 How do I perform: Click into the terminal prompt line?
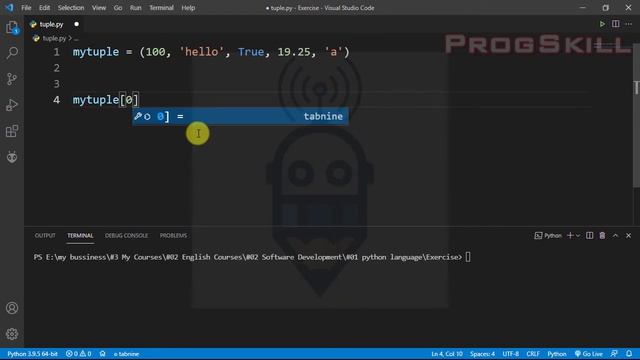pyautogui.click(x=252, y=257)
